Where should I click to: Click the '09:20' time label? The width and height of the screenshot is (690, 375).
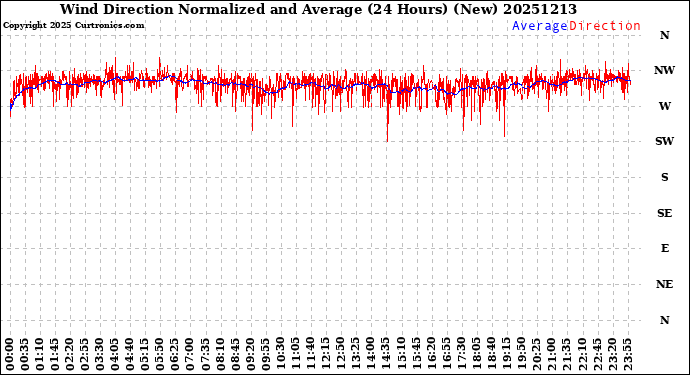click(250, 354)
